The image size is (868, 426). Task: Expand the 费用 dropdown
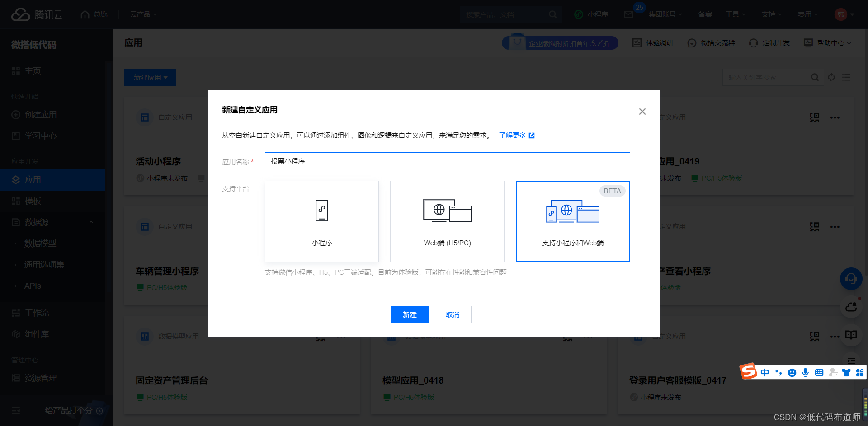807,14
